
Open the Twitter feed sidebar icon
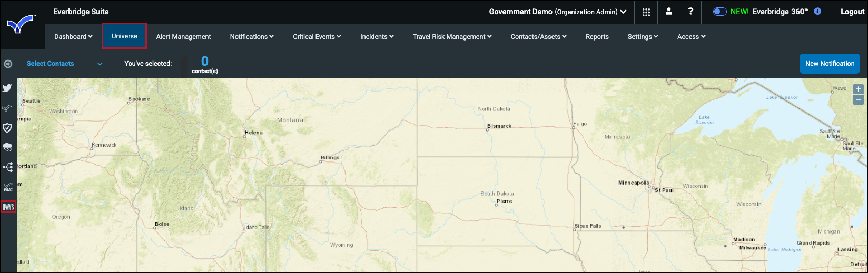click(7, 88)
